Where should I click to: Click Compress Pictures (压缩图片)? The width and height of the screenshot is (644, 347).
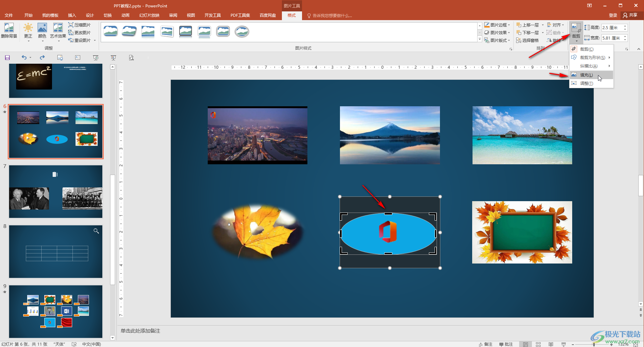click(x=80, y=25)
